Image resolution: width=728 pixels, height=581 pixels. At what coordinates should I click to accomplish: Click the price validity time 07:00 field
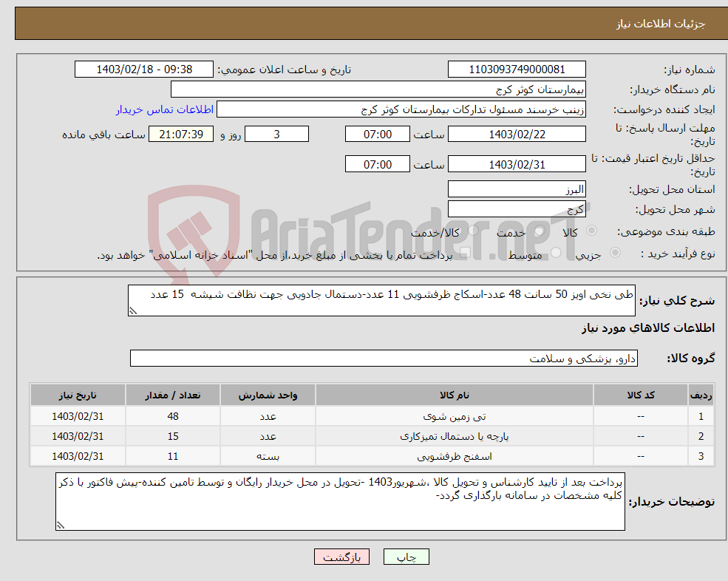(x=378, y=164)
